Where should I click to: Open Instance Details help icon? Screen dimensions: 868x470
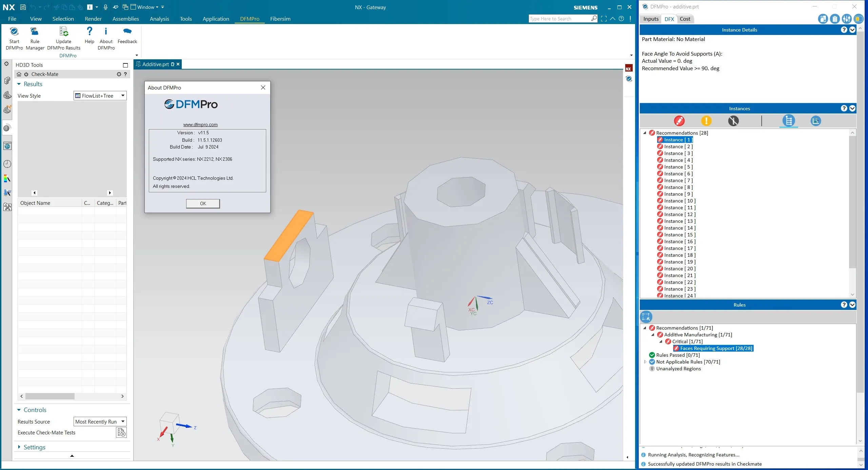click(844, 30)
